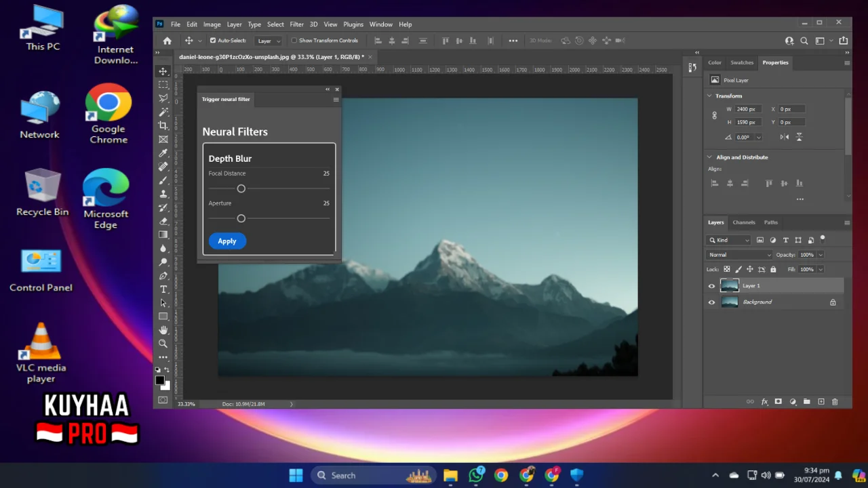Image resolution: width=868 pixels, height=488 pixels.
Task: Open the Kind filter dropdown
Action: pos(729,240)
